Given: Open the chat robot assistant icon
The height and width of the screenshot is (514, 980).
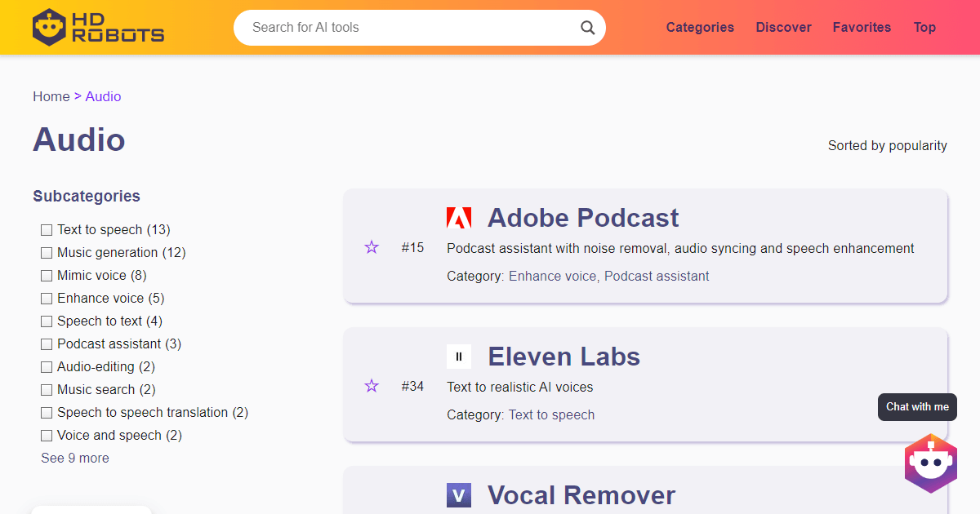Looking at the screenshot, I should (x=930, y=463).
